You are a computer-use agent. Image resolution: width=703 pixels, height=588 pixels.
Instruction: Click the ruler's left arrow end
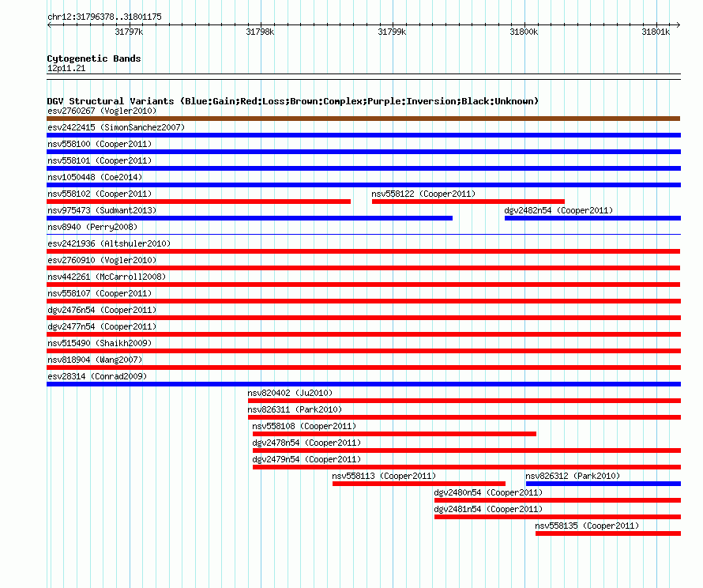click(x=49, y=24)
